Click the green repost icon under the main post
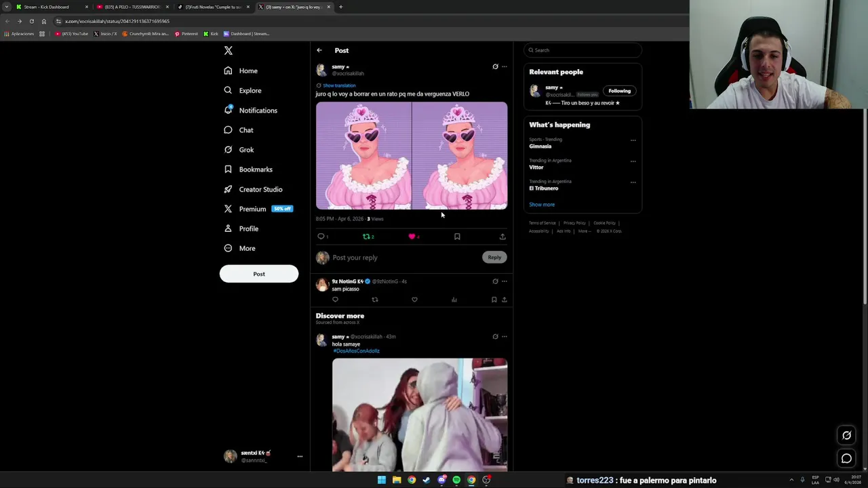 pyautogui.click(x=367, y=237)
